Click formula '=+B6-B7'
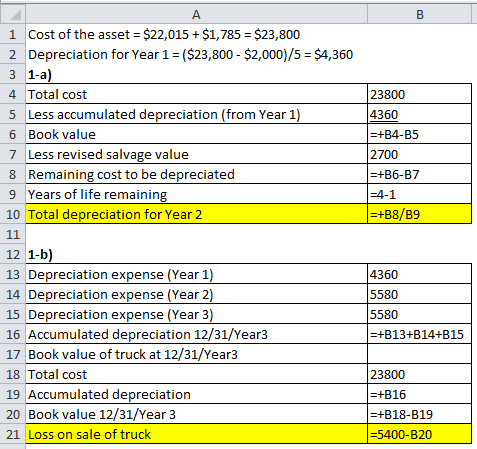The height and width of the screenshot is (449, 477). [420, 174]
